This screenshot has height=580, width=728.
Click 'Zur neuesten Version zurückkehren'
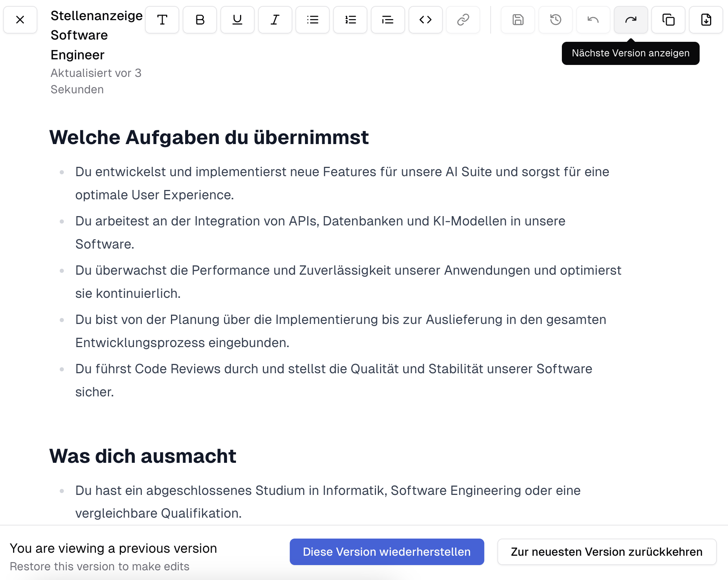(x=607, y=552)
